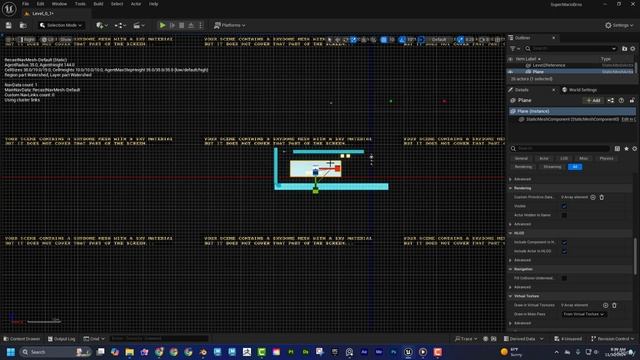Open the Content Drawer

coord(22,339)
